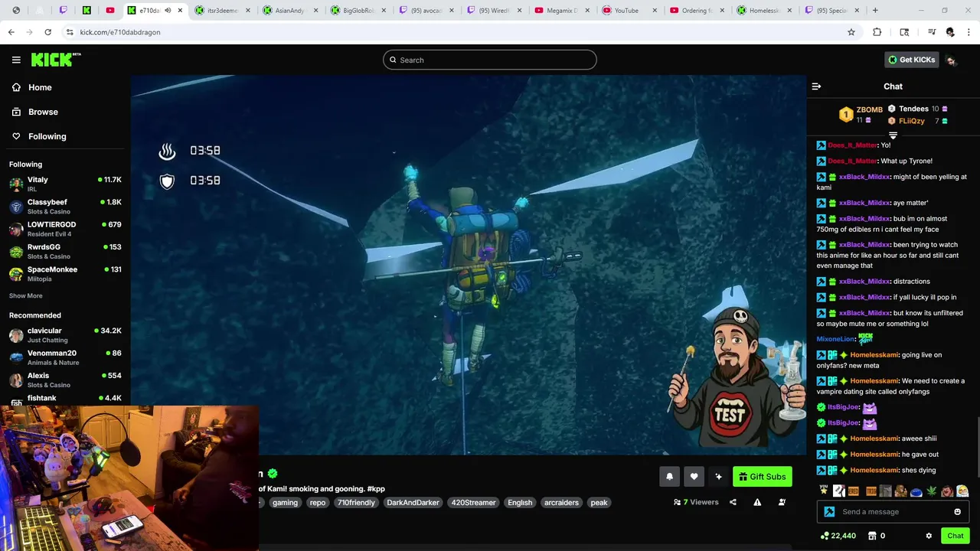Open a new browser tab
Screen dimensions: 980x551
coord(875,11)
